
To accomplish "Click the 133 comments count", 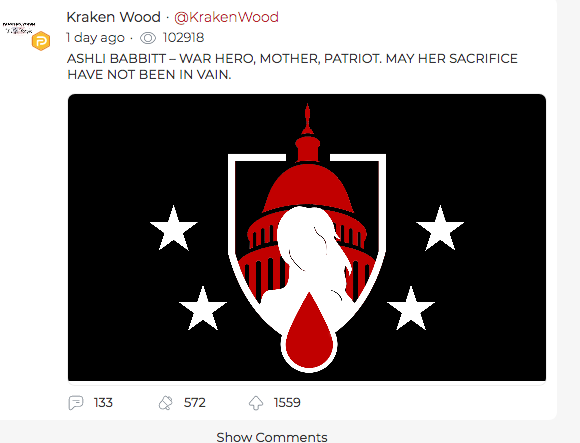I will (x=103, y=403).
